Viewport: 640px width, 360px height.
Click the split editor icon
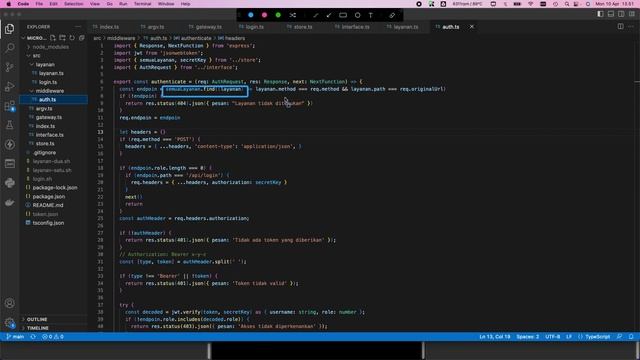620,27
